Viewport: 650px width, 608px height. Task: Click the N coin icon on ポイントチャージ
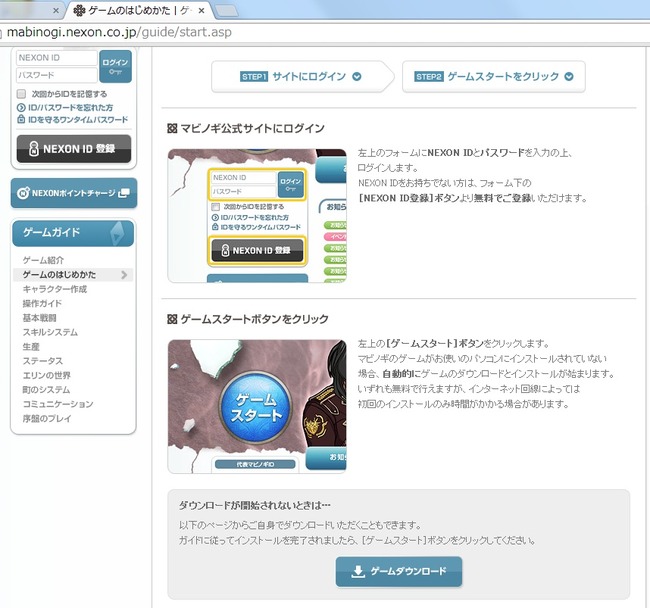23,193
